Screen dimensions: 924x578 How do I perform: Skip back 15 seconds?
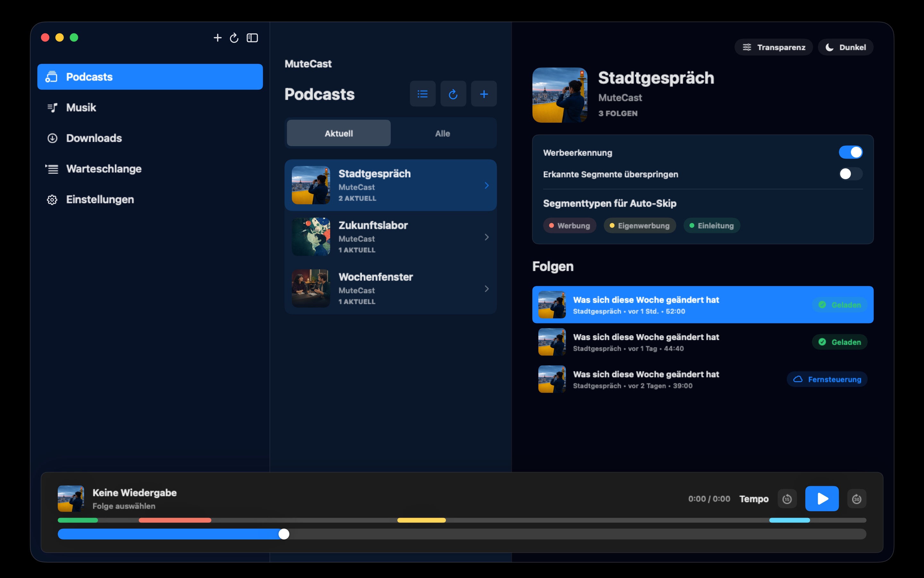tap(787, 498)
